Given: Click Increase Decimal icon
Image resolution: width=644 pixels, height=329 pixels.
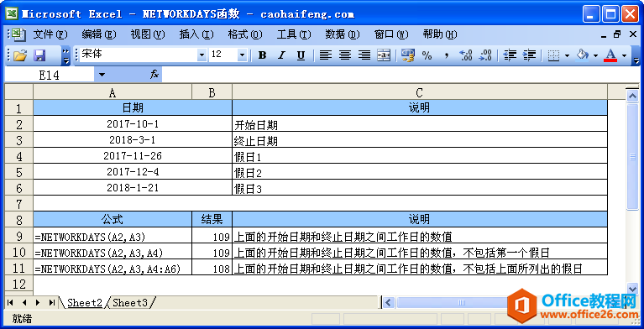Looking at the screenshot, I should tap(466, 55).
